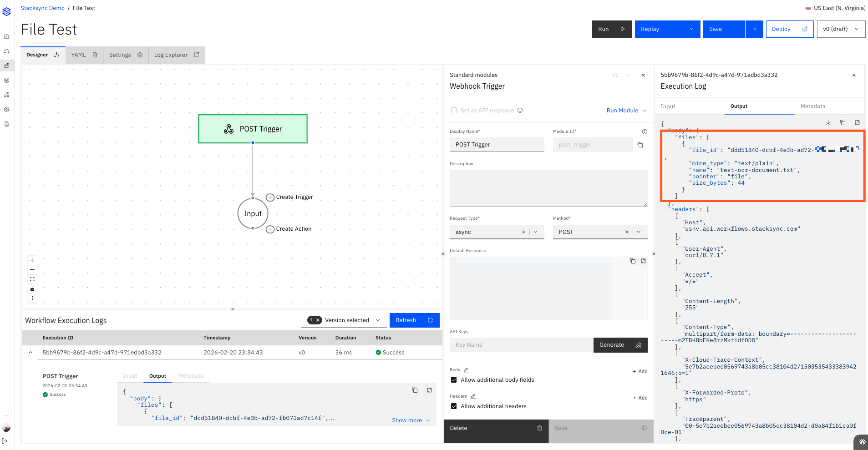Lock the canvas with the lock icon

pos(32,289)
